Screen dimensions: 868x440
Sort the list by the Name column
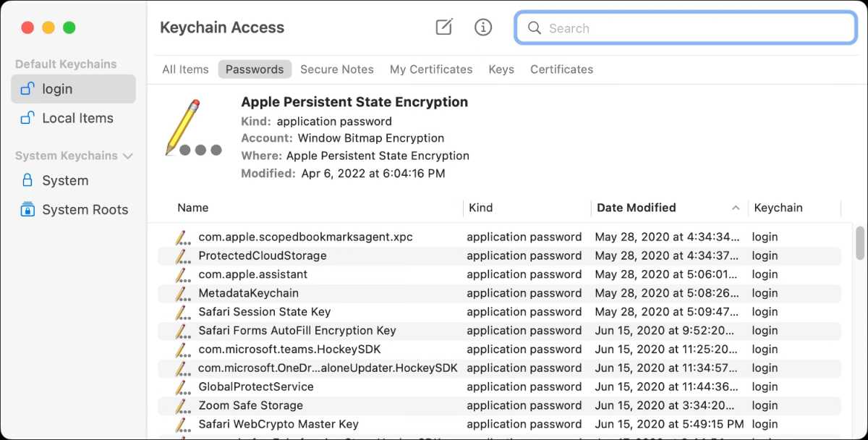[192, 208]
